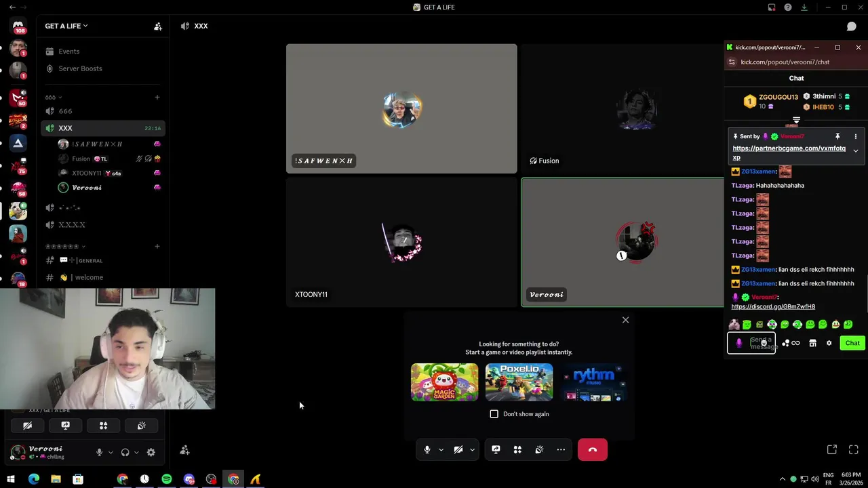
Task: Turn on camera in the voice panel
Action: click(28, 426)
